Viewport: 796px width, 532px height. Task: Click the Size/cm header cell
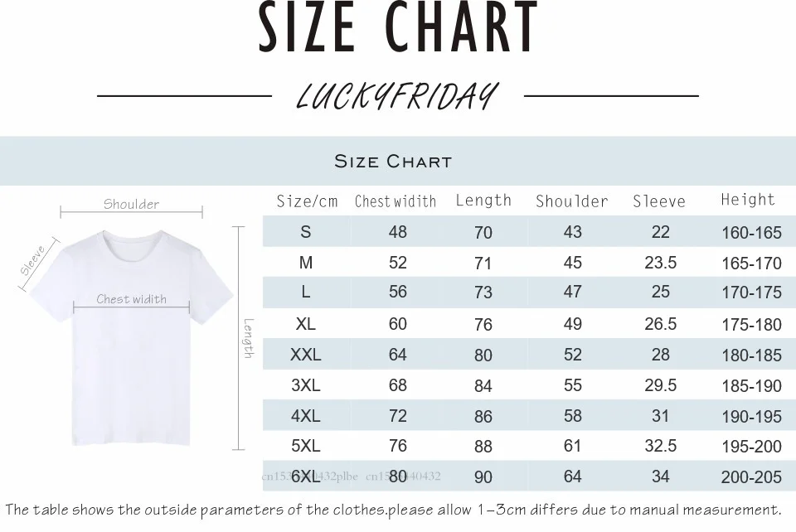[307, 201]
